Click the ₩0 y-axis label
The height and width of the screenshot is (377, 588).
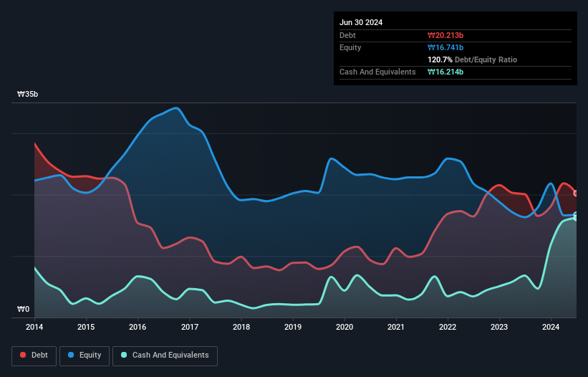pyautogui.click(x=23, y=309)
